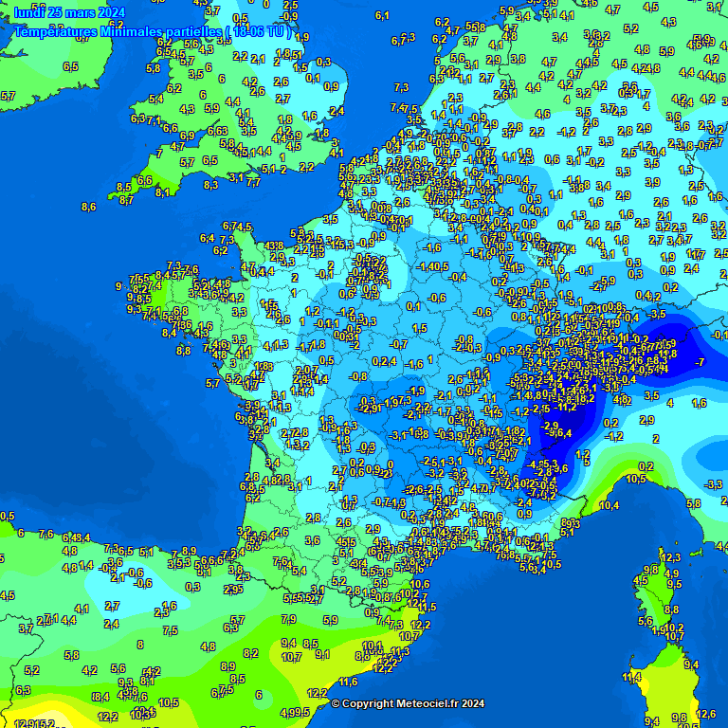728x728 pixels.
Task: Click the 10,4 value on the Riviera coast
Action: pyautogui.click(x=610, y=505)
